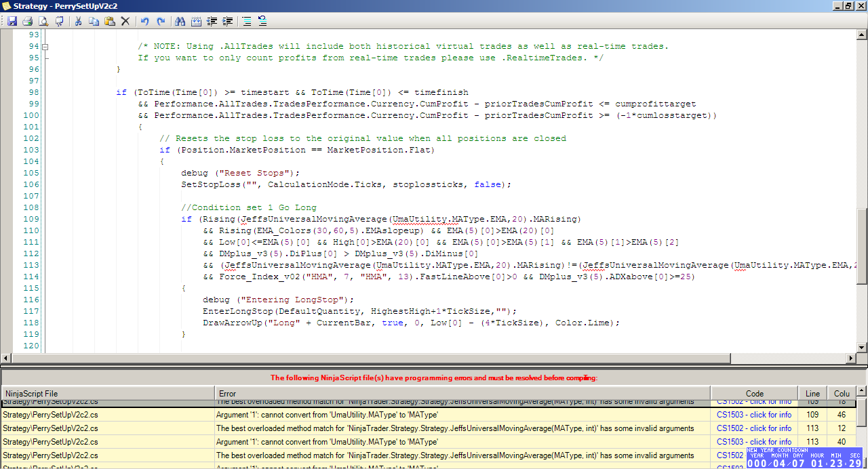Click the red programming errors message
Image resolution: width=868 pixels, height=469 pixels.
point(434,378)
